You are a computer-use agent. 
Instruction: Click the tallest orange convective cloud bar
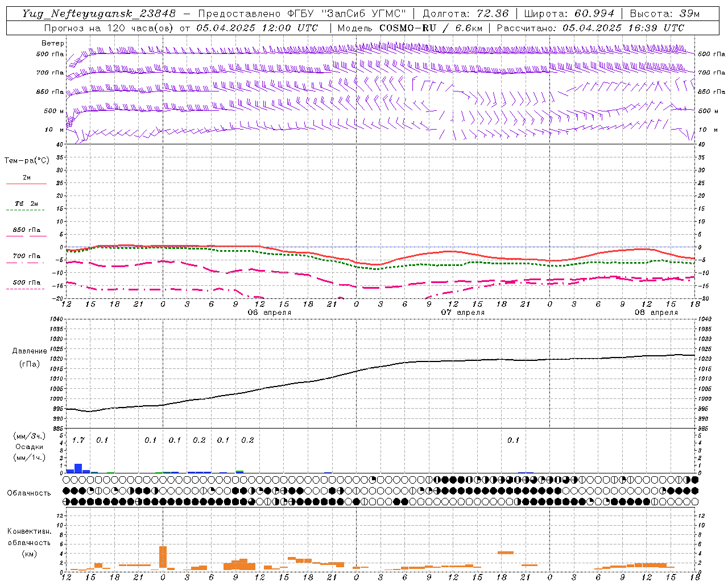[x=163, y=557]
